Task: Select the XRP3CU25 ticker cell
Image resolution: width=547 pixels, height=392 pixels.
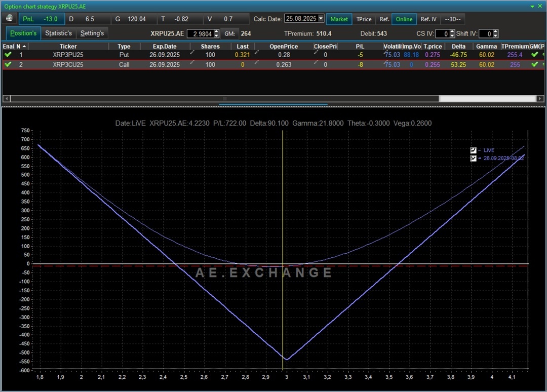Action: pyautogui.click(x=68, y=64)
